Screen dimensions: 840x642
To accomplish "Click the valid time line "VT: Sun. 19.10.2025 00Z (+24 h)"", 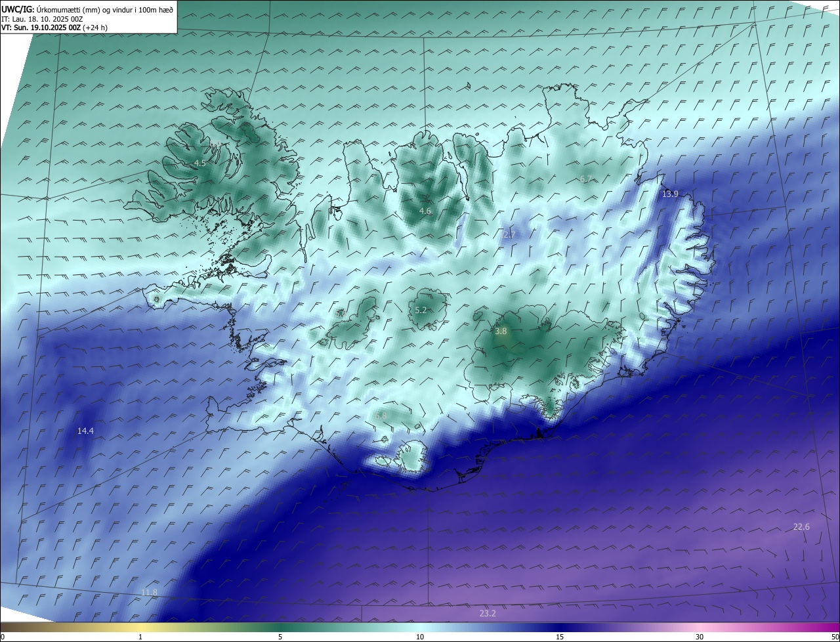I will coord(54,28).
